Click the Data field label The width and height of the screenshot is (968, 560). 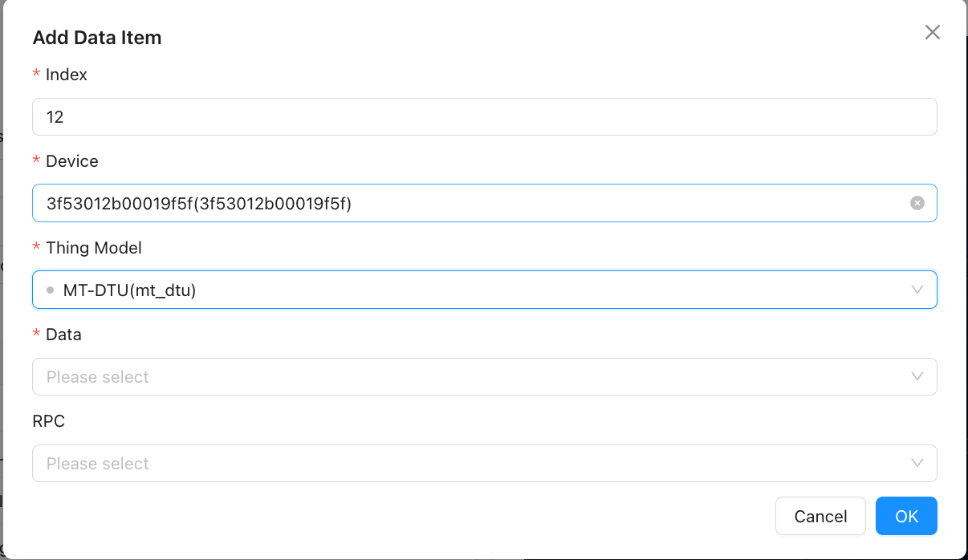click(x=63, y=335)
